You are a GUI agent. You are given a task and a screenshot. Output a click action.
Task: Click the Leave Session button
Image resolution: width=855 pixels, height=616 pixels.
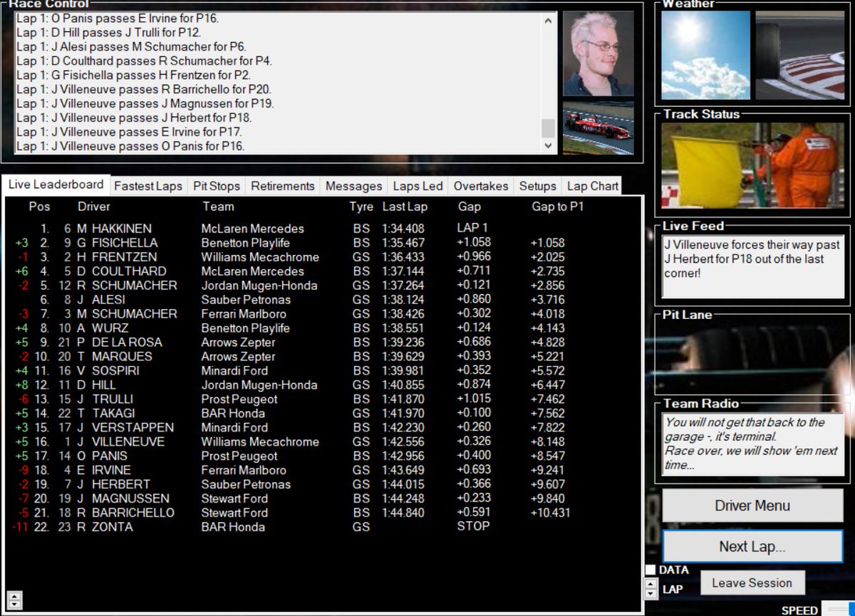click(x=752, y=583)
